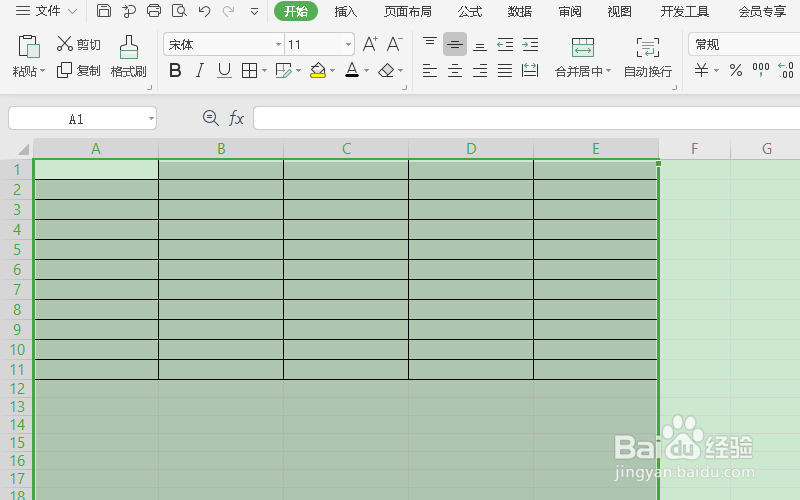The image size is (800, 500).
Task: Expand the borders dropdown arrow
Action: tap(264, 70)
